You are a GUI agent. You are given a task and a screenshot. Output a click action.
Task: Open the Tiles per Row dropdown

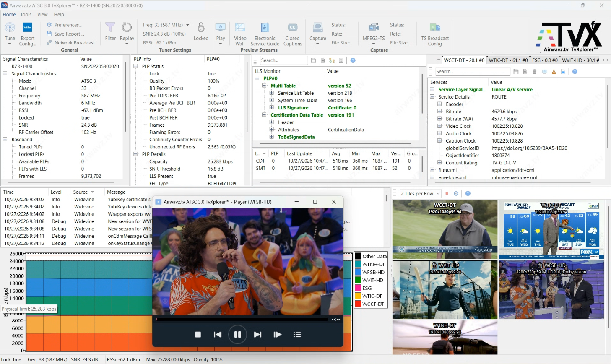point(420,193)
